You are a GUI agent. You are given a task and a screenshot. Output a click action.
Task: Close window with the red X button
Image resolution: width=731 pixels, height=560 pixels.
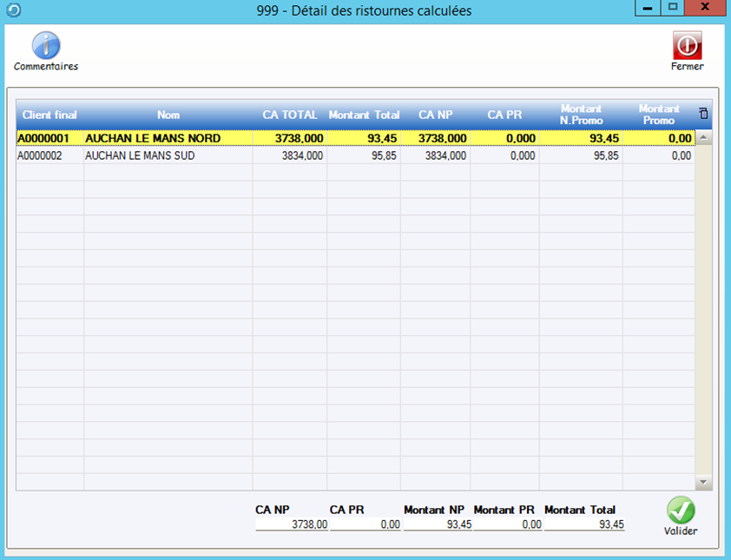[706, 8]
